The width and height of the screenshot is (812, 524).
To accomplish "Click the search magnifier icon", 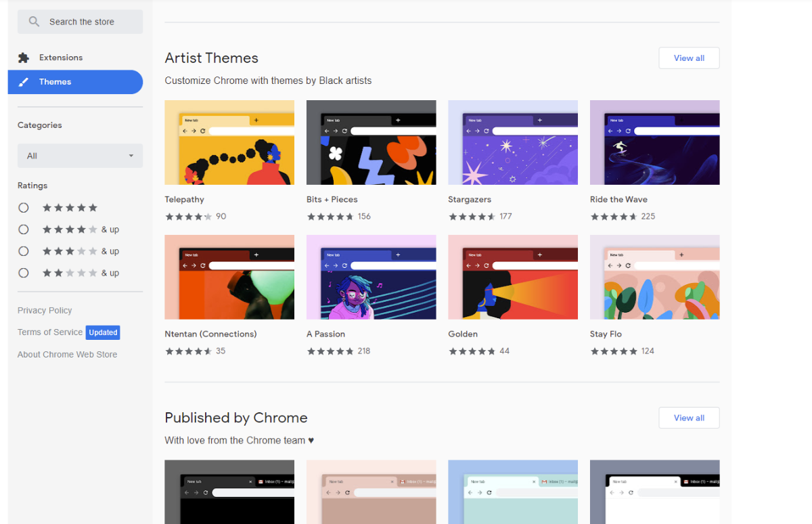I will pos(34,22).
